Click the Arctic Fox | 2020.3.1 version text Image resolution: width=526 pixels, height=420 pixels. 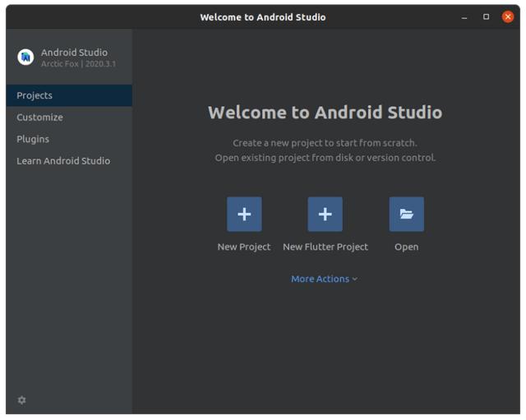pos(79,64)
